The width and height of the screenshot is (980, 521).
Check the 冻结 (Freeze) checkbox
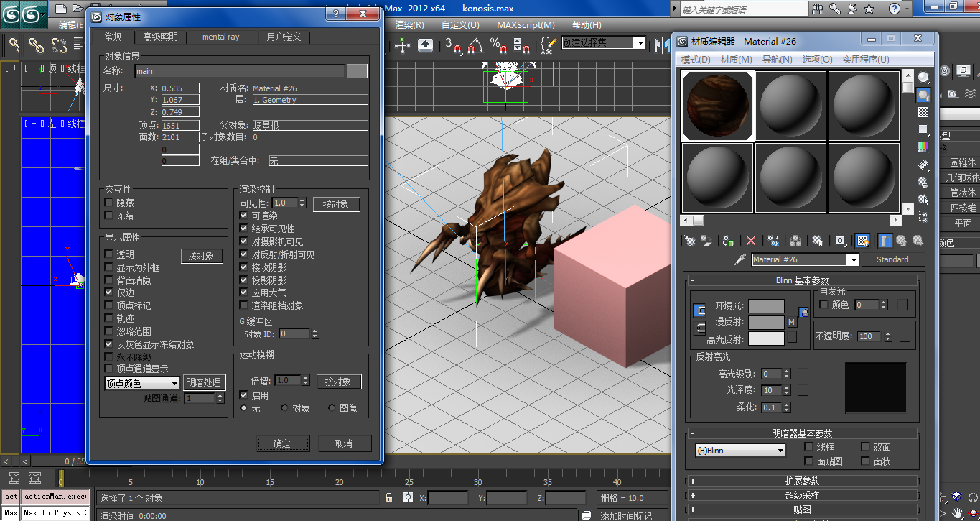pos(109,216)
